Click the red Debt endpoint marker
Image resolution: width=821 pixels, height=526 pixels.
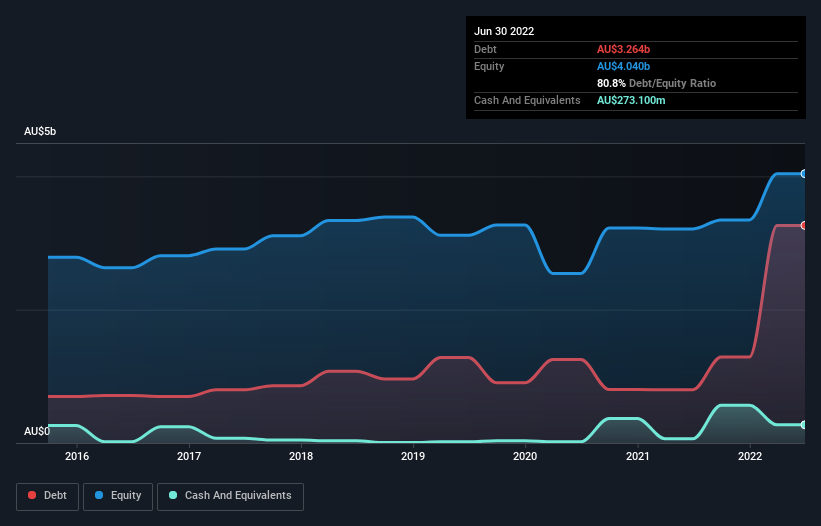[804, 226]
